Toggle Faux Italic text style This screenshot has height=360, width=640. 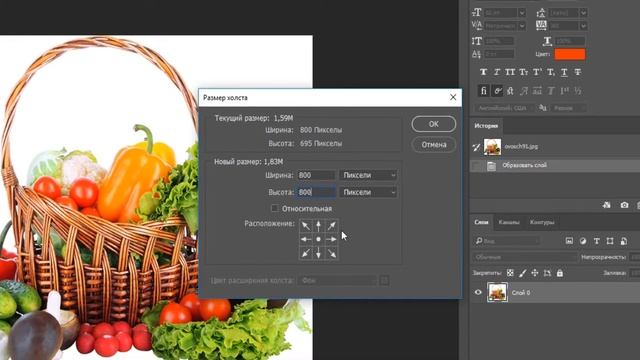[497, 72]
